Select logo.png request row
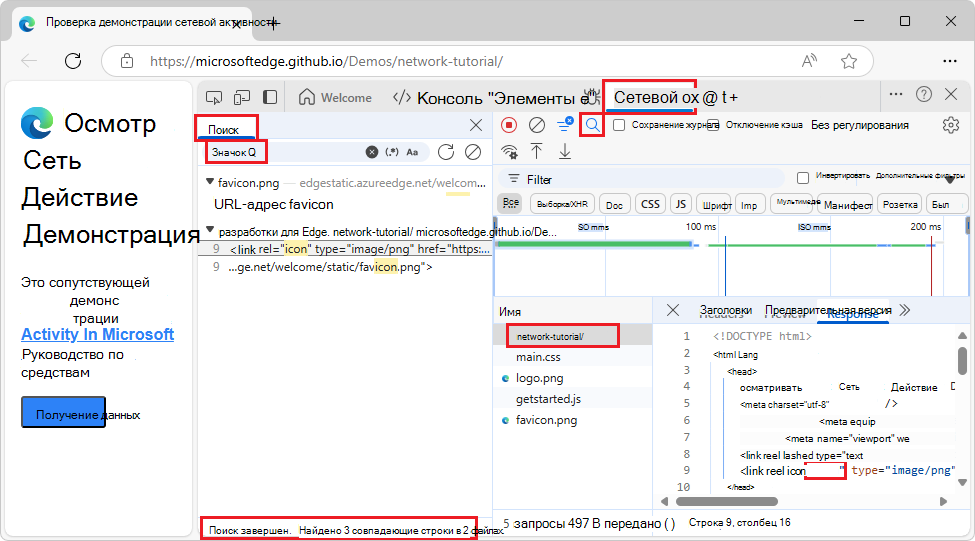975x541 pixels. [x=573, y=378]
